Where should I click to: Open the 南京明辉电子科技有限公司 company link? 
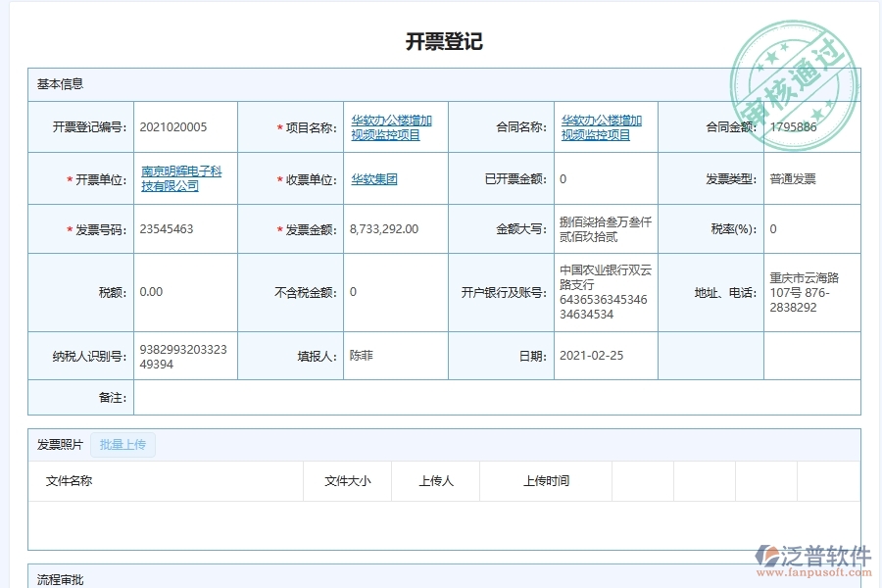184,177
